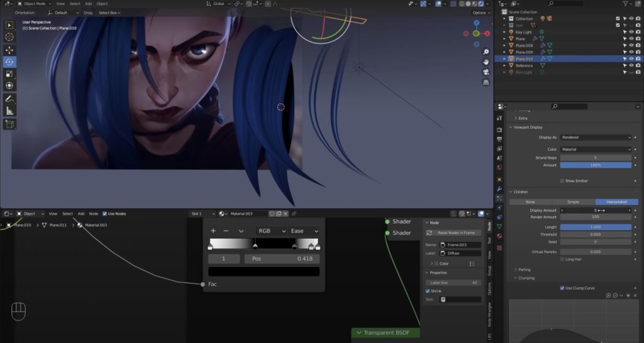The image size is (644, 343).
Task: Toggle camera view icon in viewport
Action: [x=486, y=72]
